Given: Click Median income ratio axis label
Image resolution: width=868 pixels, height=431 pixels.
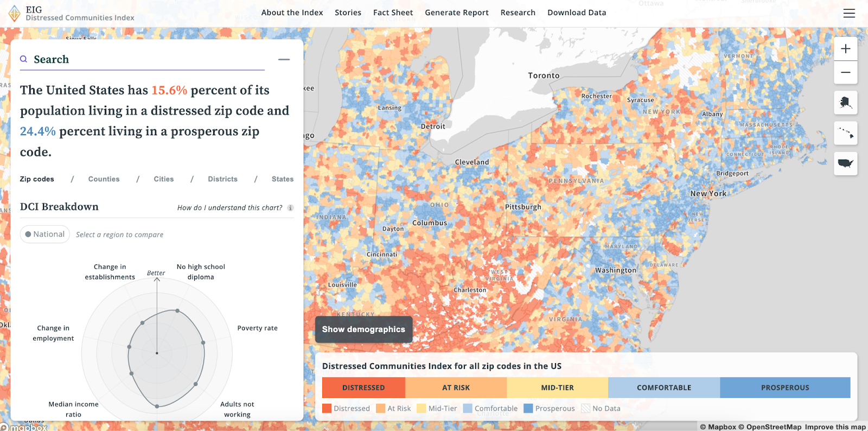Looking at the screenshot, I should click(73, 409).
